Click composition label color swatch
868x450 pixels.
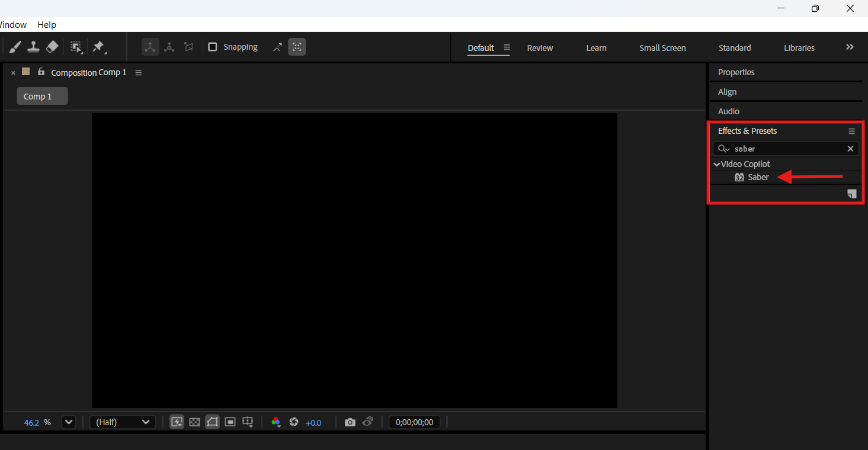[x=25, y=72]
